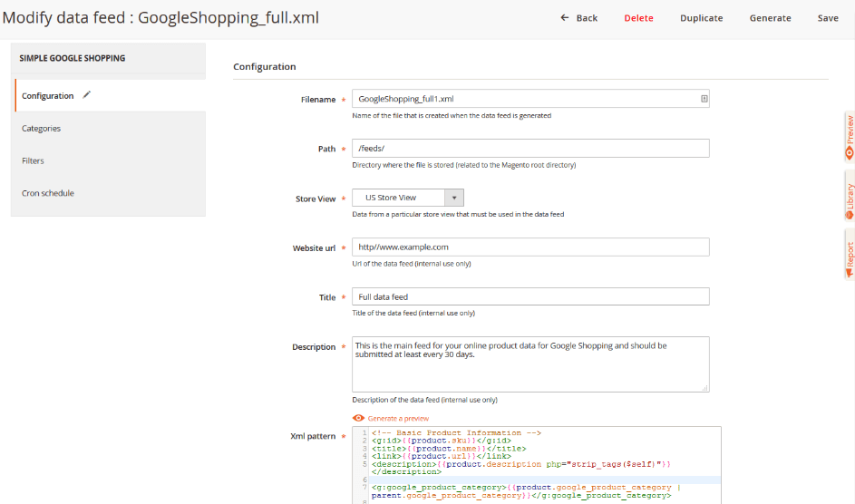Screen dimensions: 855x504
Task: Open the Library side panel tab
Action: point(850,197)
